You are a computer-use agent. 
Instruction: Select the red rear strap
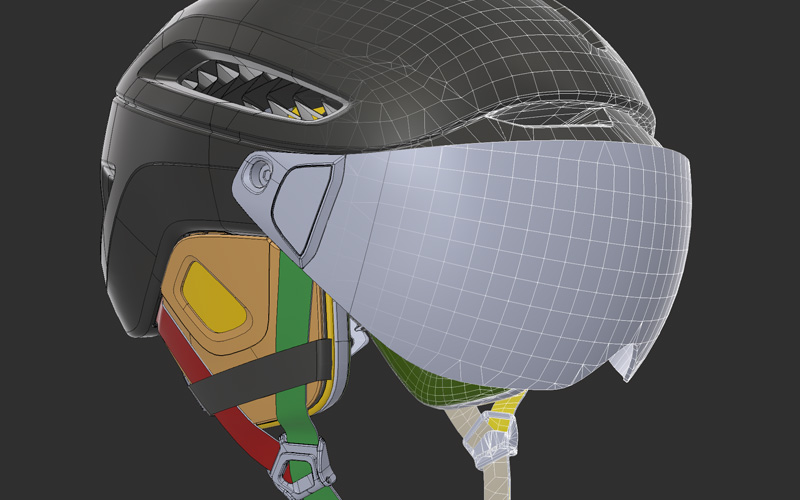point(230,420)
